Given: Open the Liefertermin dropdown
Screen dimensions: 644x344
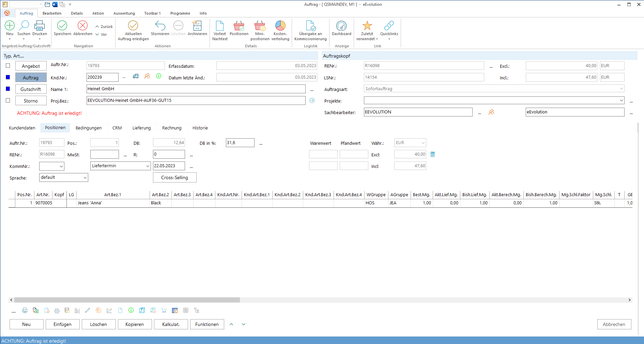Looking at the screenshot, I should [x=148, y=166].
